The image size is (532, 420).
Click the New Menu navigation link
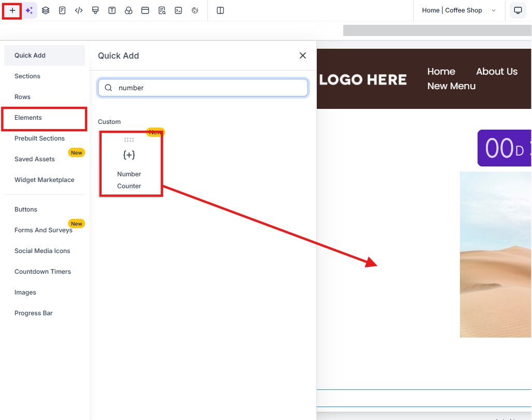click(x=451, y=86)
